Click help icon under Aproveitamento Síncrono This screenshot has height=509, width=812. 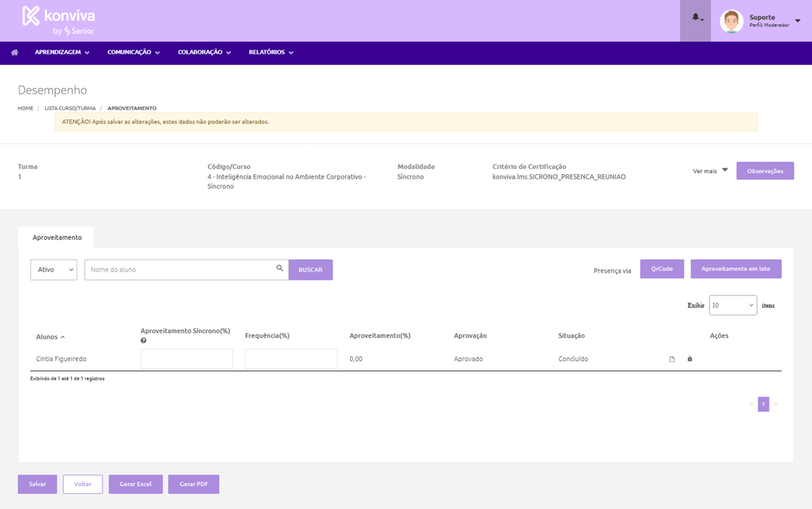[x=144, y=341]
